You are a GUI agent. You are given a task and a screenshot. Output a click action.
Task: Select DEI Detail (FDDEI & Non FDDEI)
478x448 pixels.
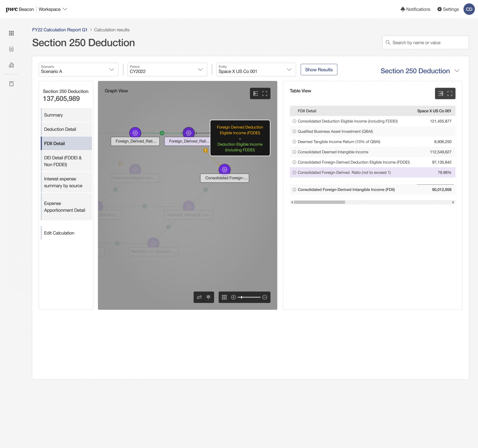pos(66,161)
